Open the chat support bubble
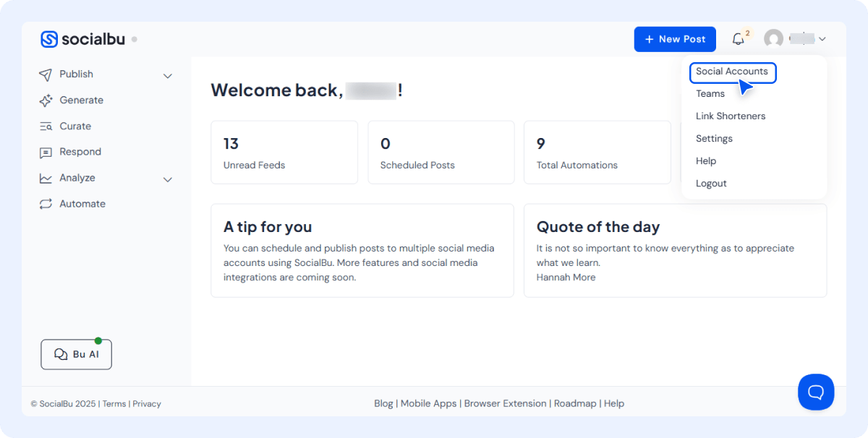Screen dimensions: 868x438 pyautogui.click(x=816, y=392)
